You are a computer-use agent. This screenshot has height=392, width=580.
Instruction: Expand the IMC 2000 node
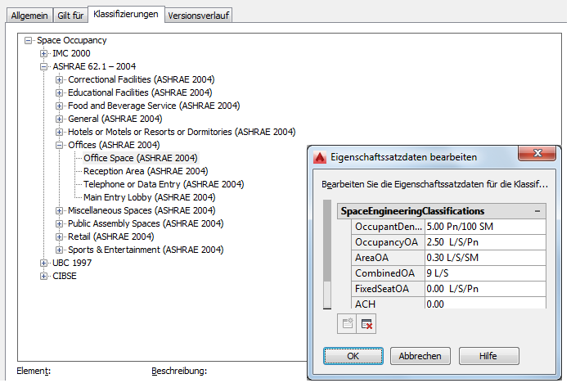(x=43, y=53)
